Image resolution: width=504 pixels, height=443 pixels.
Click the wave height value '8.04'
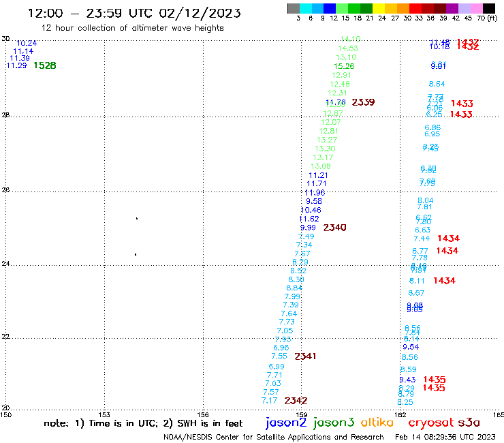coord(425,201)
